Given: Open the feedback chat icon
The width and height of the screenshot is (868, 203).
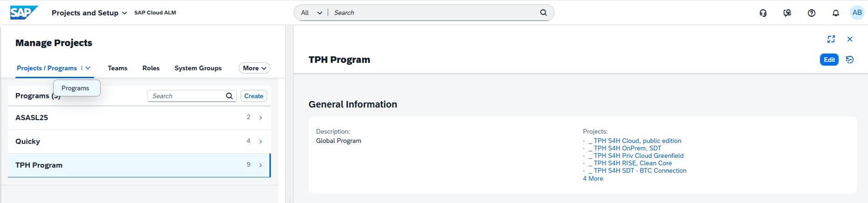Looking at the screenshot, I should click(787, 13).
